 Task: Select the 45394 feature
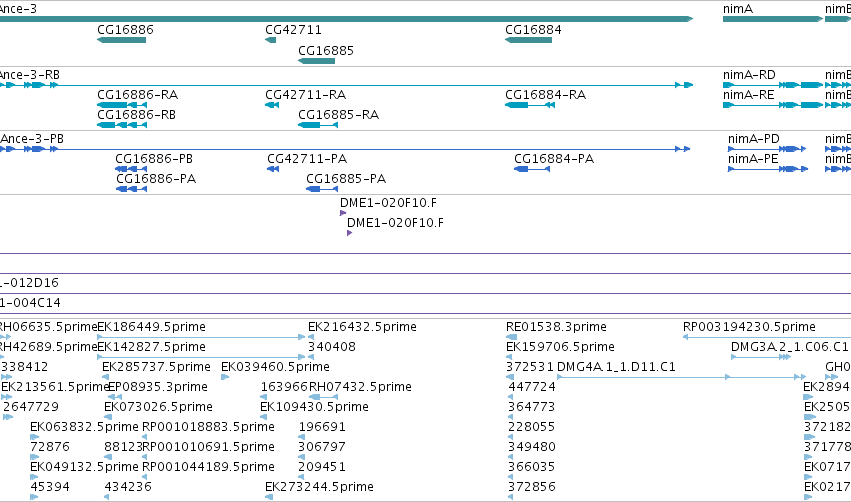click(x=34, y=497)
